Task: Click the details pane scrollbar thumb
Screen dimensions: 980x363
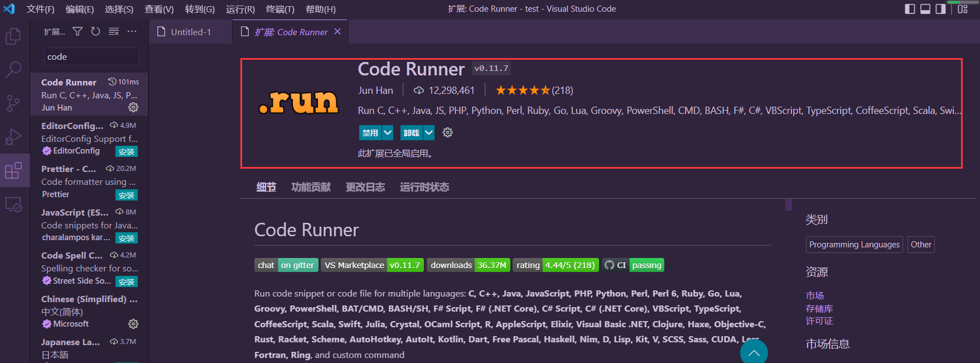Action: (789, 204)
